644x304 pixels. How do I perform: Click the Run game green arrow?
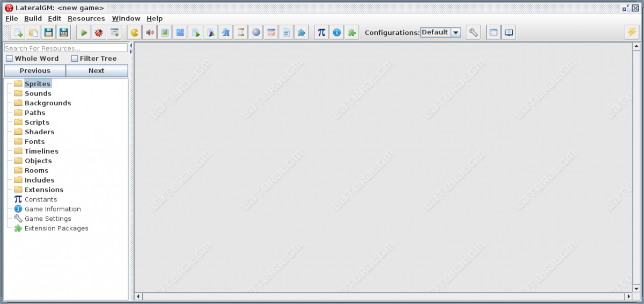84,33
